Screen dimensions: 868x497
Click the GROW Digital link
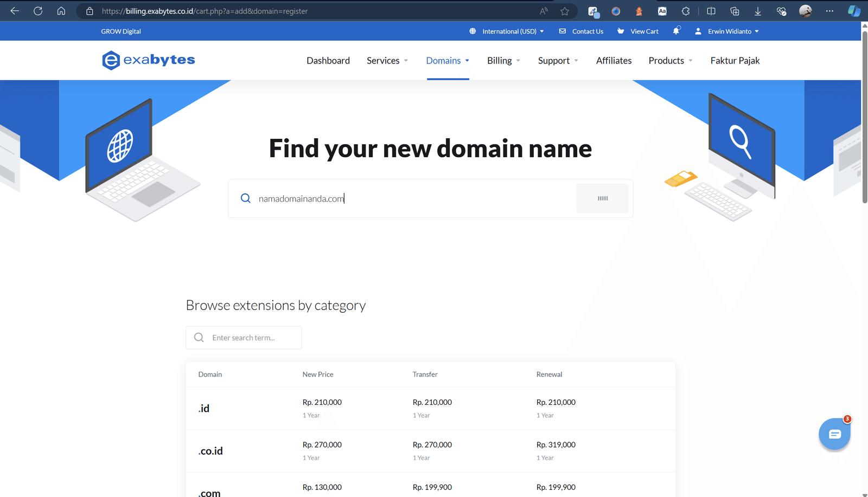pos(121,31)
